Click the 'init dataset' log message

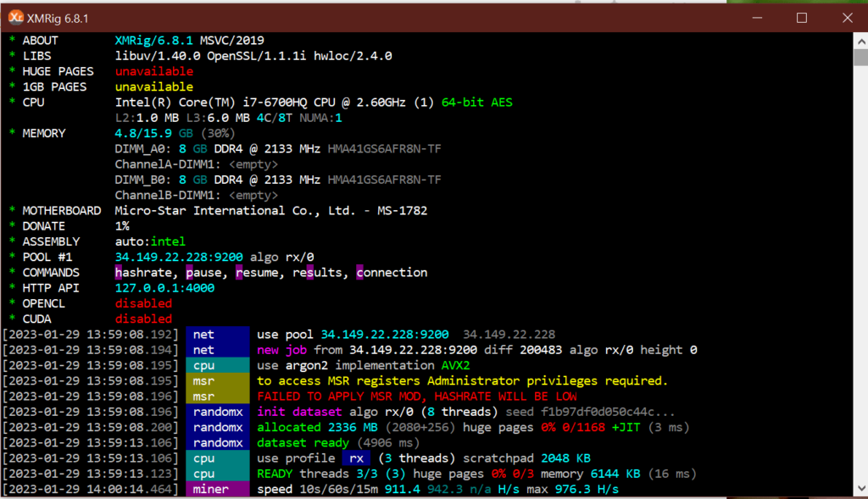(299, 412)
